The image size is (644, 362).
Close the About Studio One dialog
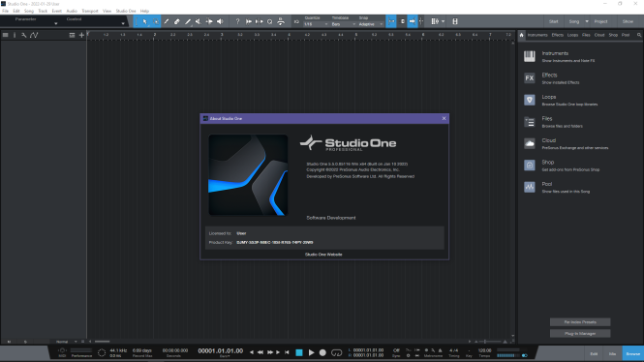pos(444,119)
